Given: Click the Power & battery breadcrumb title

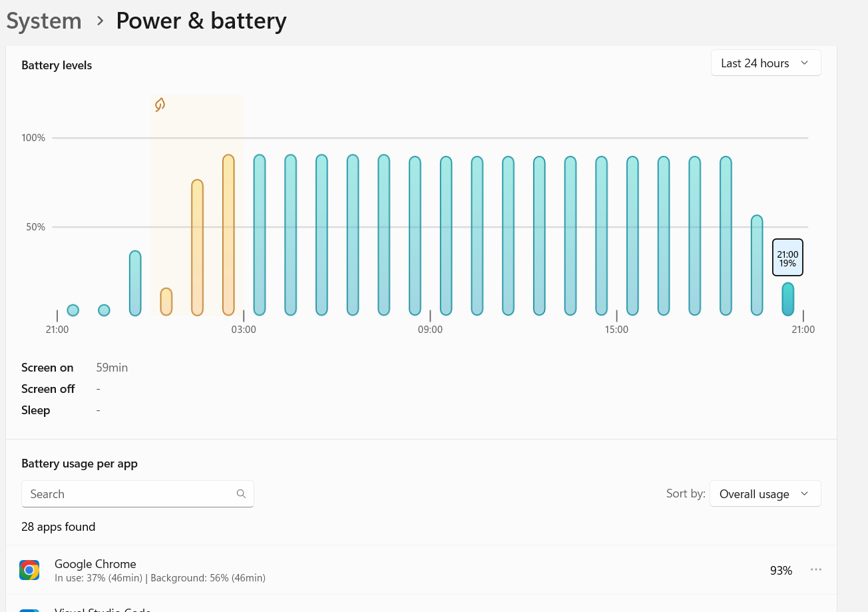Looking at the screenshot, I should (x=201, y=21).
